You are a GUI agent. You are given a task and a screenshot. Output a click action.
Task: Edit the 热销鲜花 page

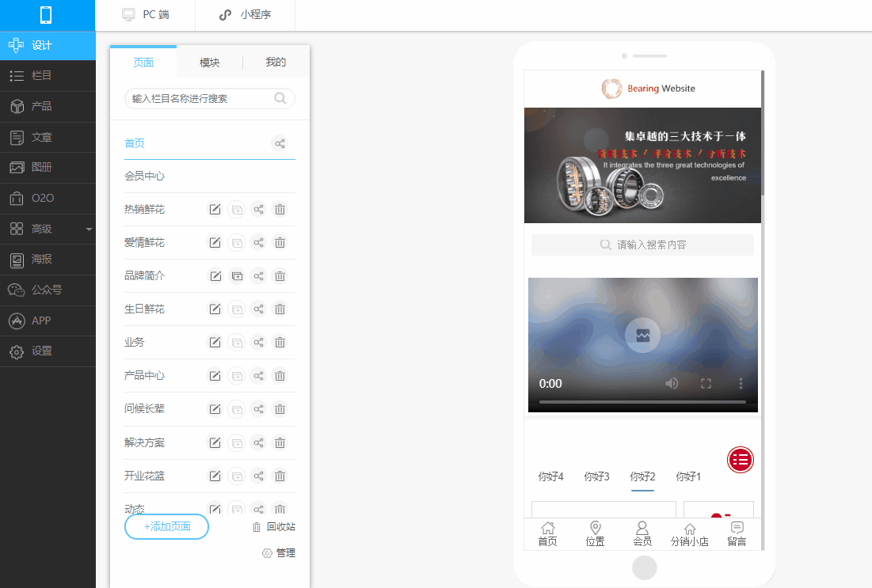(x=215, y=210)
